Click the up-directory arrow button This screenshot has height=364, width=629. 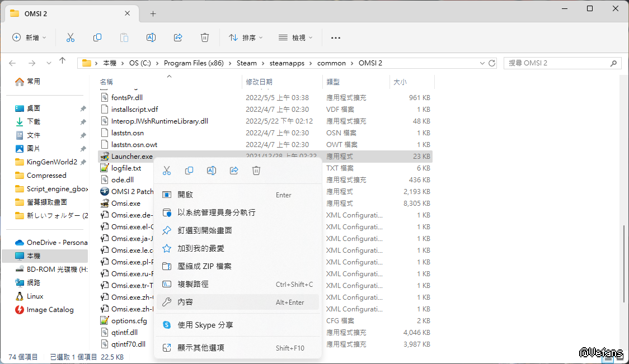click(62, 62)
